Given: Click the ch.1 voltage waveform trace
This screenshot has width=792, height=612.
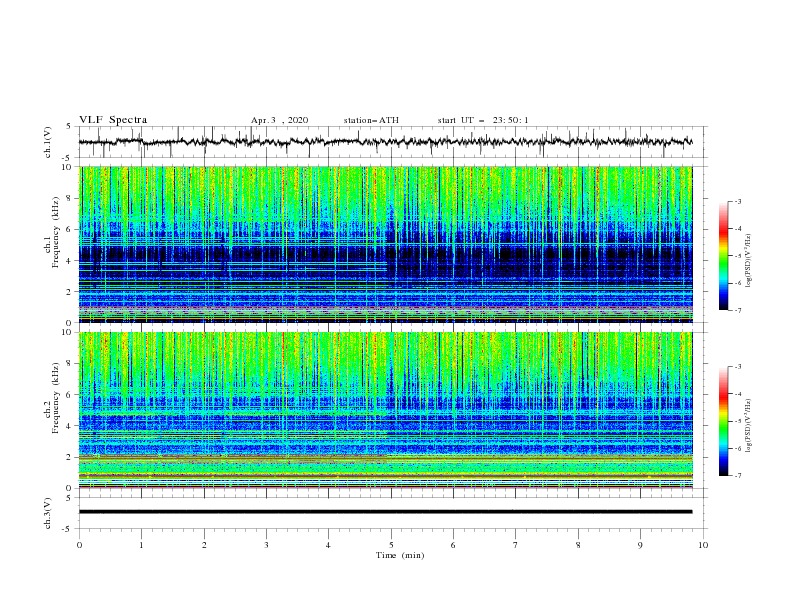Looking at the screenshot, I should point(385,142).
